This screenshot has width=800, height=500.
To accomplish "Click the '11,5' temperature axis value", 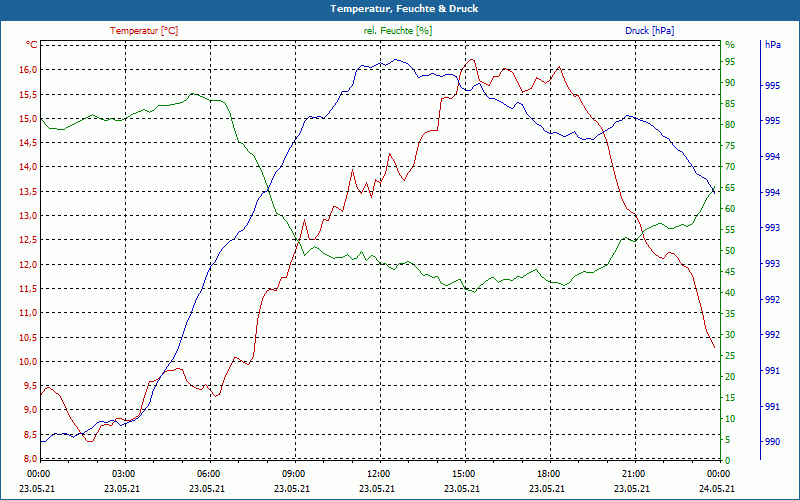I will point(28,289).
